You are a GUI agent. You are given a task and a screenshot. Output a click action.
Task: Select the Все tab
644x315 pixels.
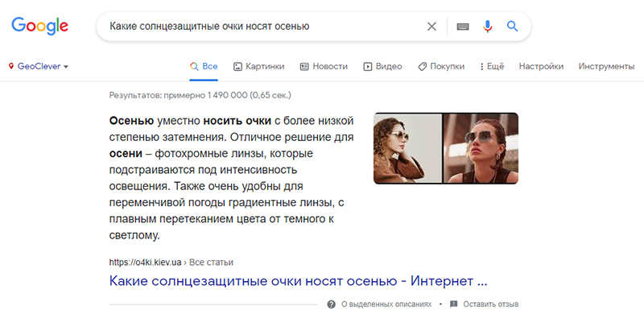tap(204, 66)
